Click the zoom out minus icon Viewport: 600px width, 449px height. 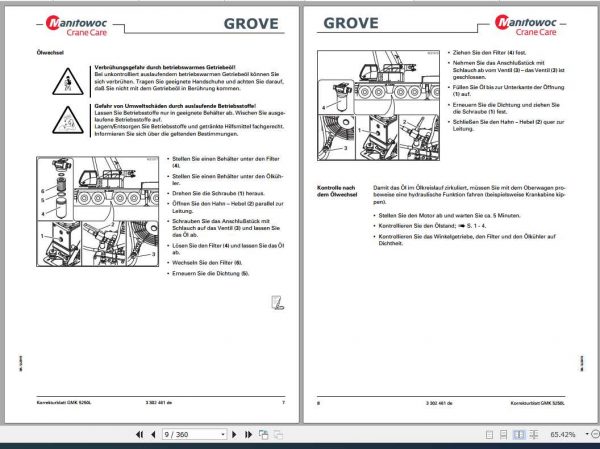point(595,434)
